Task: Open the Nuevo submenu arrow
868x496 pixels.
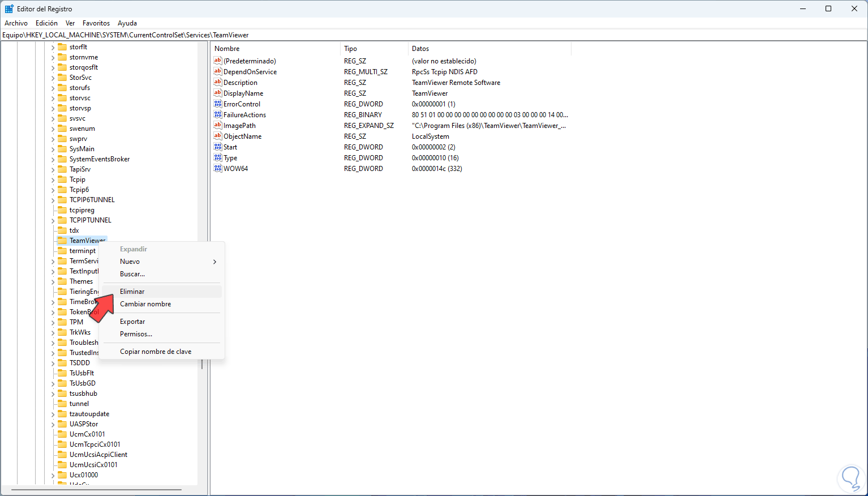Action: coord(214,262)
